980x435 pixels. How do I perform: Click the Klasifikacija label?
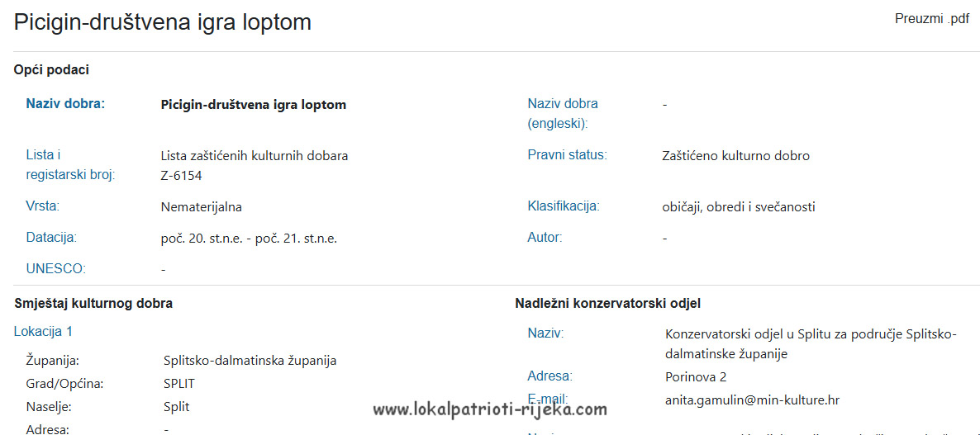[x=564, y=206]
